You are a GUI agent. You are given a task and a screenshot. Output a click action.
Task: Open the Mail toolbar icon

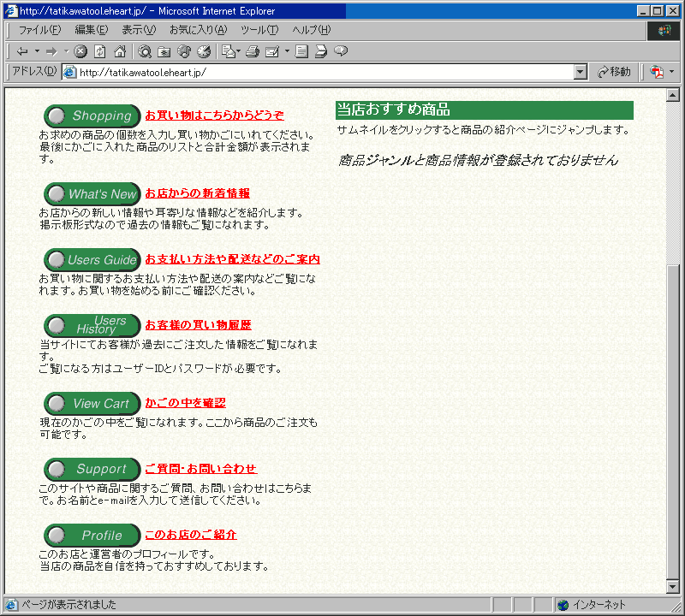pyautogui.click(x=229, y=51)
